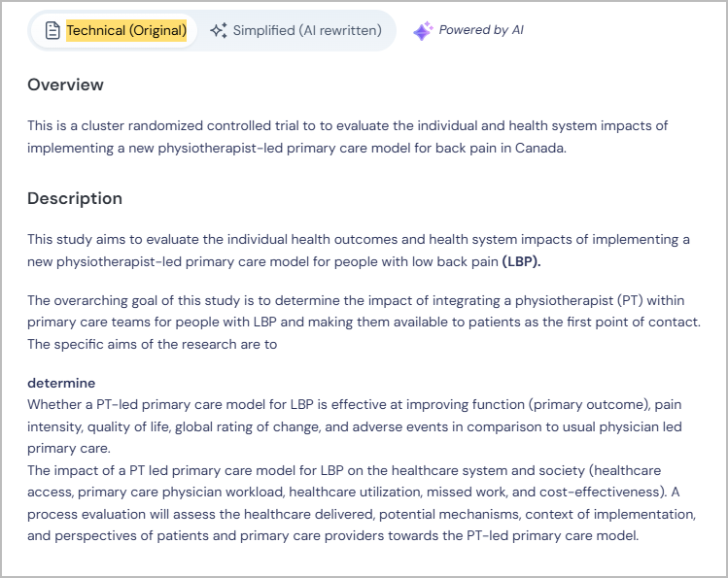Switch to Technical (Original) tab

126,31
